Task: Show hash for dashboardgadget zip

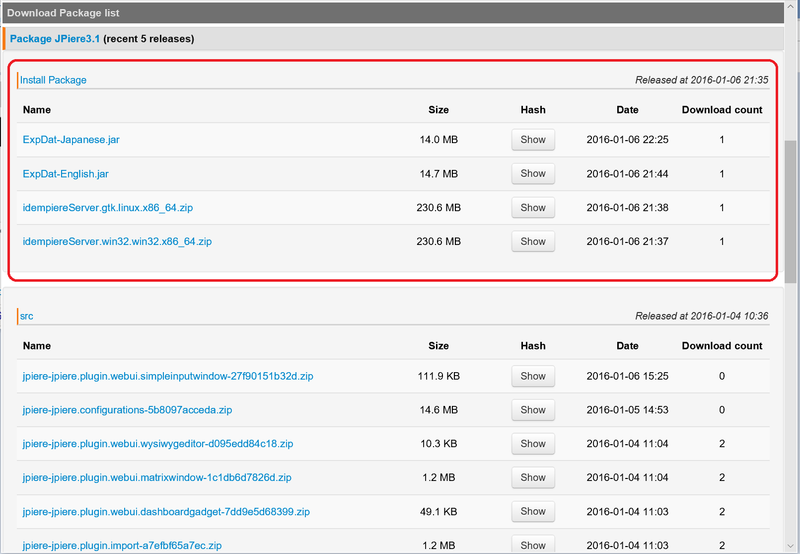Action: (x=533, y=512)
